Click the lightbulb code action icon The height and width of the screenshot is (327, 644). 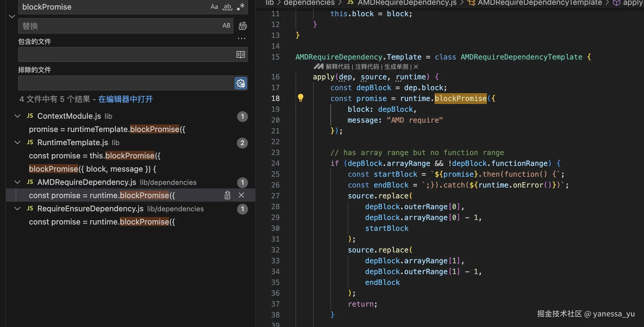click(x=300, y=98)
